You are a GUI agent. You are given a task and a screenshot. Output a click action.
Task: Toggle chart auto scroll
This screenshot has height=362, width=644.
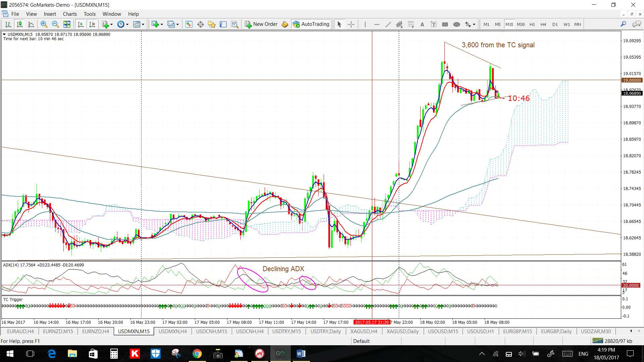pyautogui.click(x=80, y=24)
